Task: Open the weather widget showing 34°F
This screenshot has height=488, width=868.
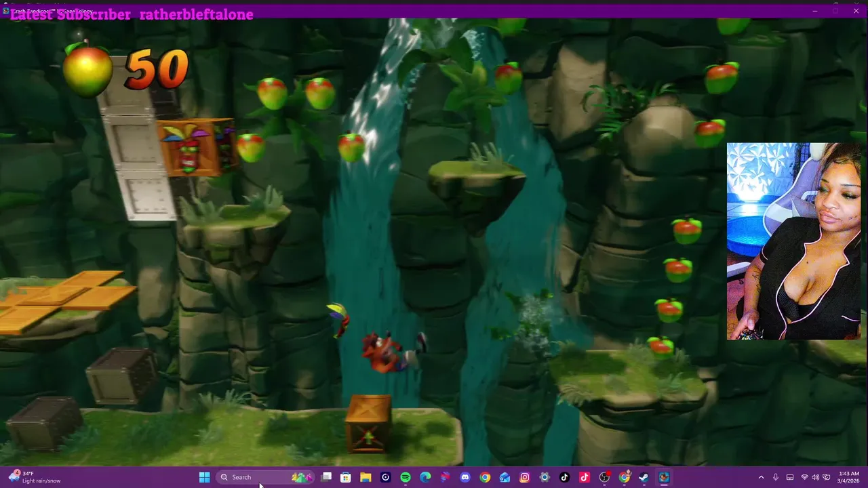Action: [x=35, y=477]
